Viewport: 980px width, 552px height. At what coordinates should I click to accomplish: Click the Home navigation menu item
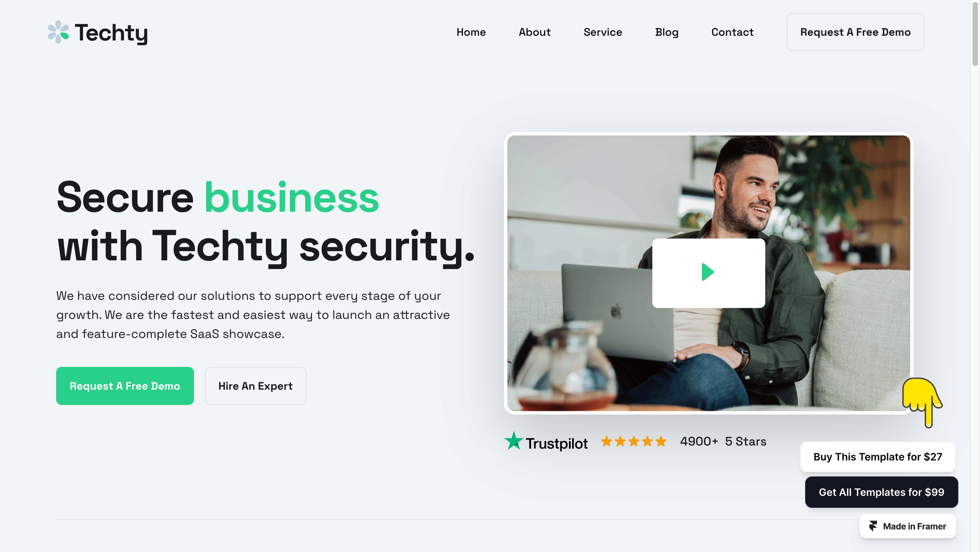pos(471,32)
